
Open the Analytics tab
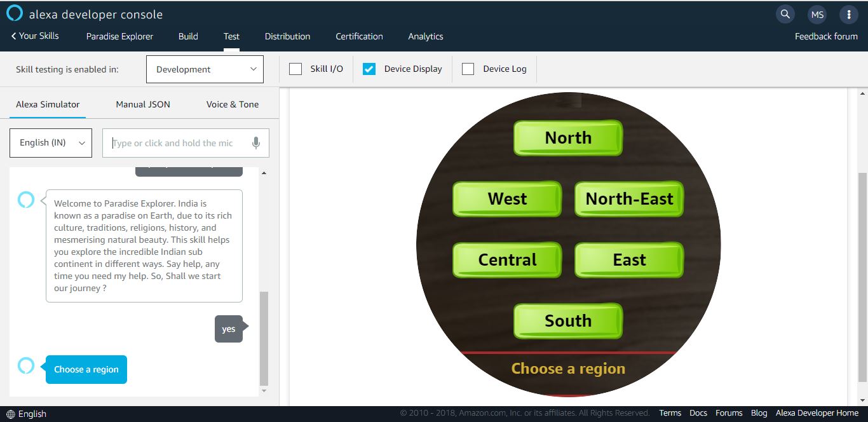(x=426, y=36)
